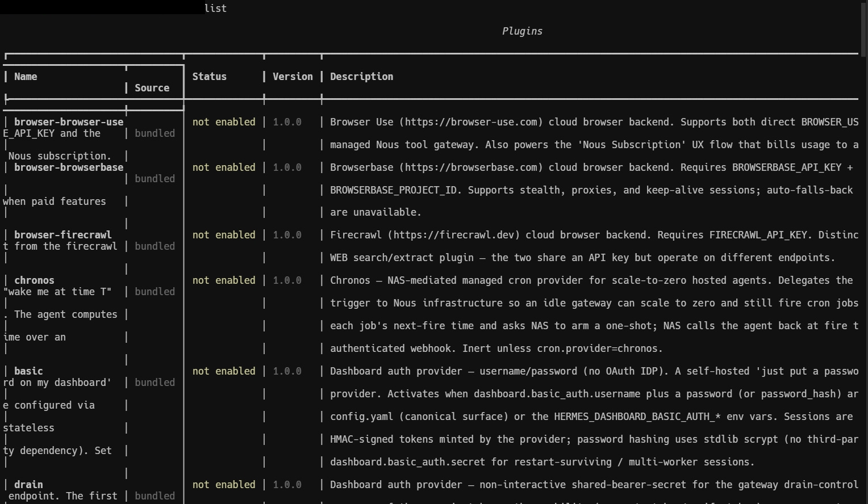Click 'bundled' in chronos row
The image size is (868, 504).
tap(155, 292)
